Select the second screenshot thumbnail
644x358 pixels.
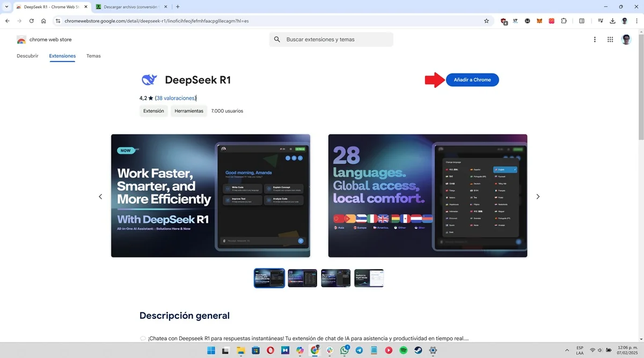[302, 278]
